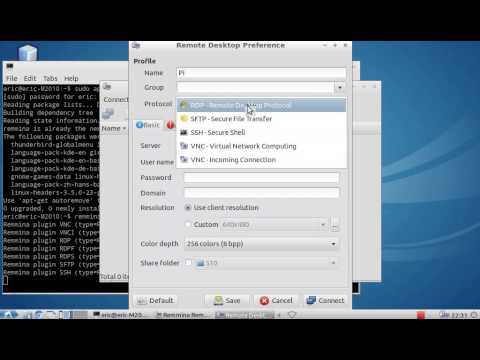
Task: Click the SSH terminal protocol icon
Action: click(x=184, y=132)
